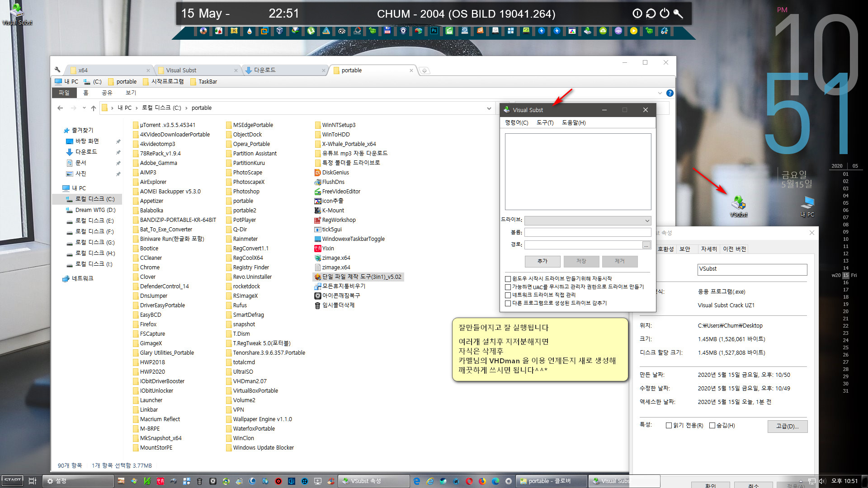
Task: Expand the explorer address bar history dropdown
Action: point(489,108)
